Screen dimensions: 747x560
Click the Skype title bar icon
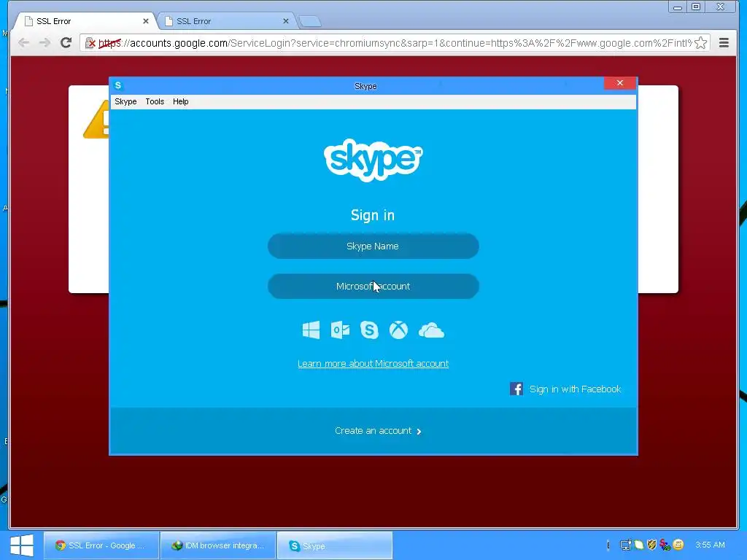pos(118,85)
